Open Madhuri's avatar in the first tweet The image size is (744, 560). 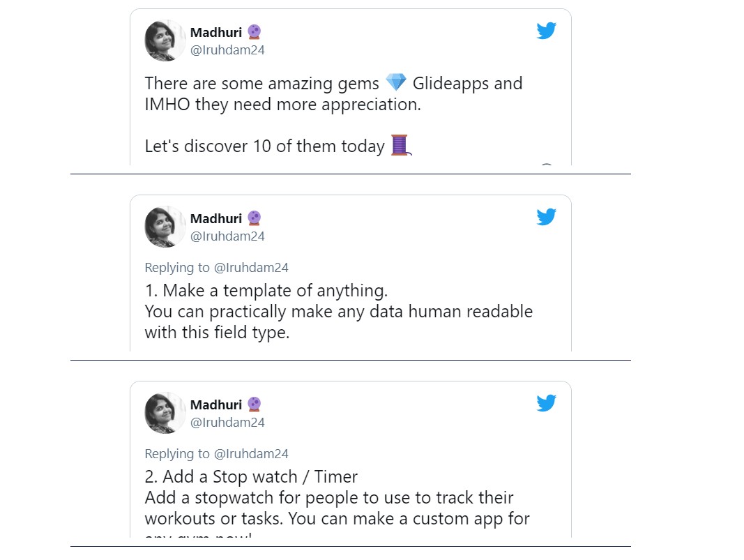tap(165, 40)
